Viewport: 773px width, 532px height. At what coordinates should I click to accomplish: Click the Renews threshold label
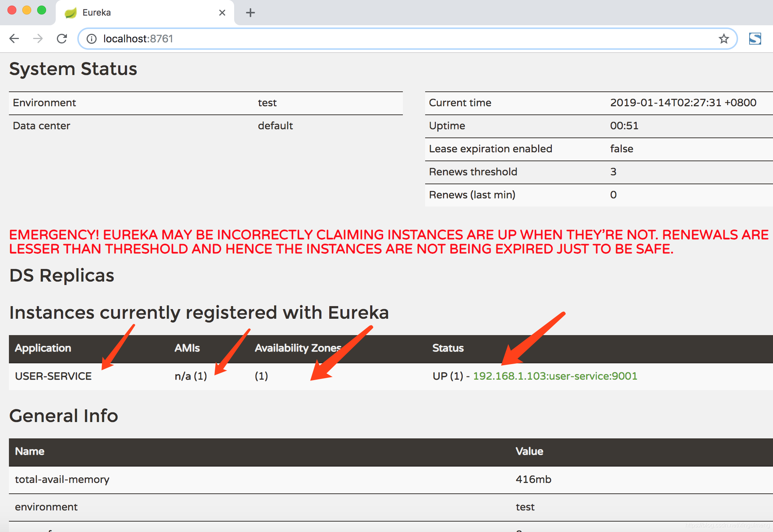pyautogui.click(x=473, y=172)
